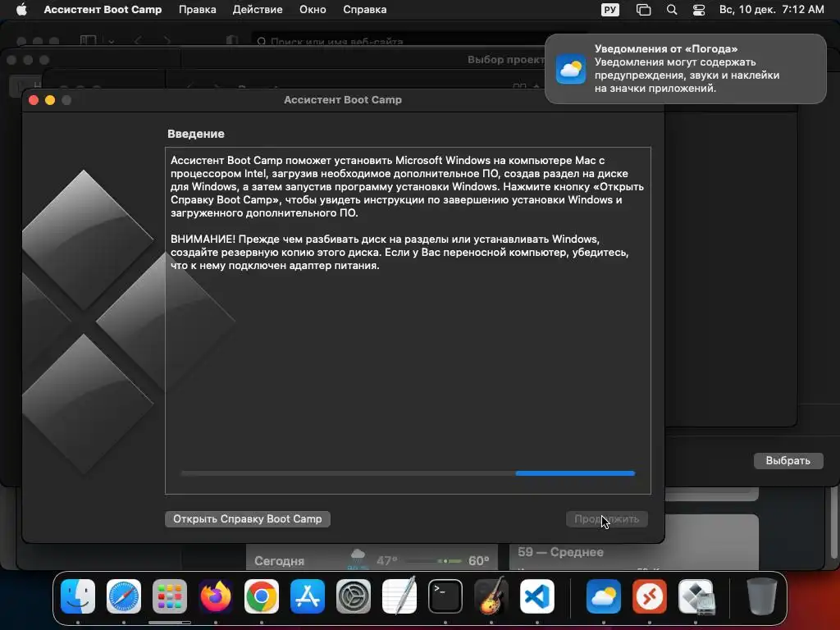Viewport: 840px width, 630px height.
Task: Click '59 — Среднее' in Weather window
Action: coord(560,552)
